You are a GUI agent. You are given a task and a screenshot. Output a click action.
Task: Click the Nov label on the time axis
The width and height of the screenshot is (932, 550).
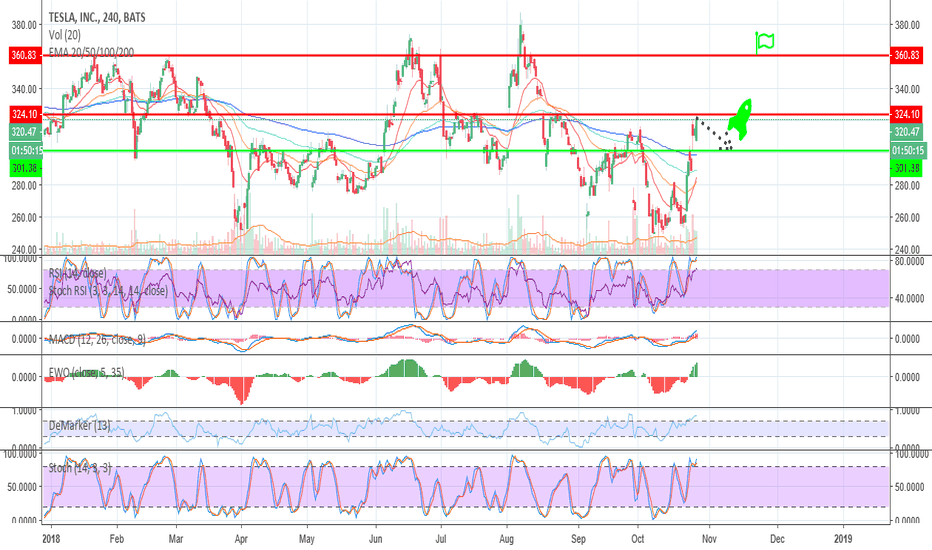pos(709,539)
